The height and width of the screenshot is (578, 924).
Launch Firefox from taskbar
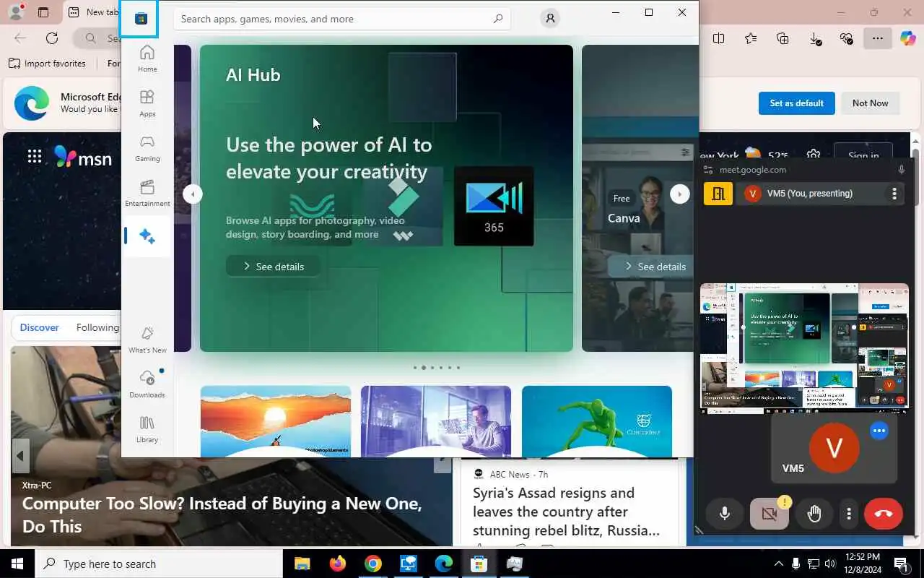337,564
